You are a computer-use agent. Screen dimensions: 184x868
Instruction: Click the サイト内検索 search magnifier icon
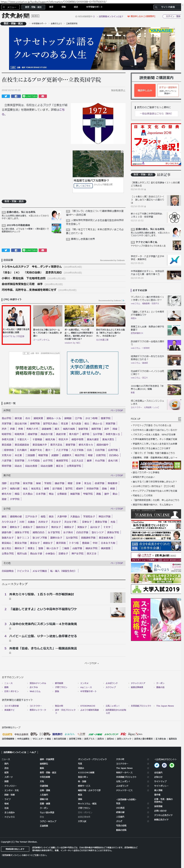156,7
